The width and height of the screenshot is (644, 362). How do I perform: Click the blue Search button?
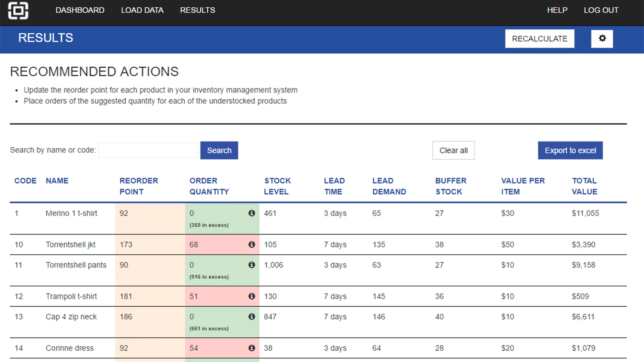(x=219, y=150)
